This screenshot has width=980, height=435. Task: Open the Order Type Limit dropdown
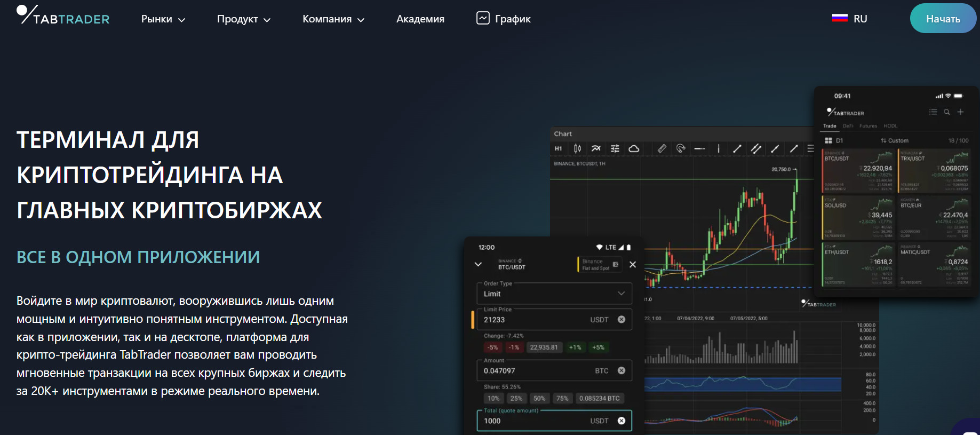(554, 294)
